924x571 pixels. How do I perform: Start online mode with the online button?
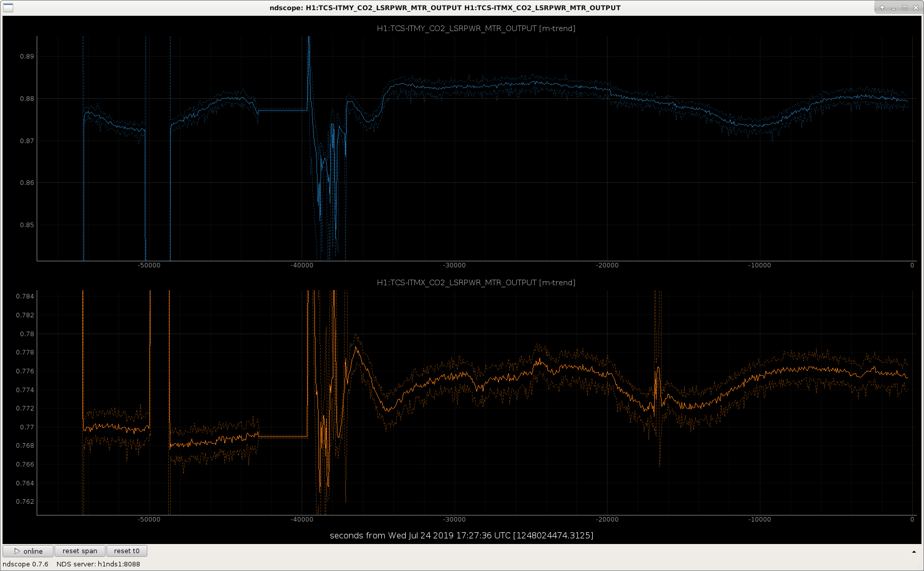(x=28, y=551)
